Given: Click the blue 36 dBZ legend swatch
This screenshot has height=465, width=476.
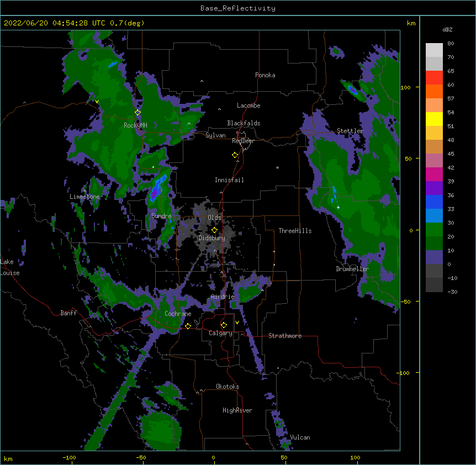Looking at the screenshot, I should point(434,202).
